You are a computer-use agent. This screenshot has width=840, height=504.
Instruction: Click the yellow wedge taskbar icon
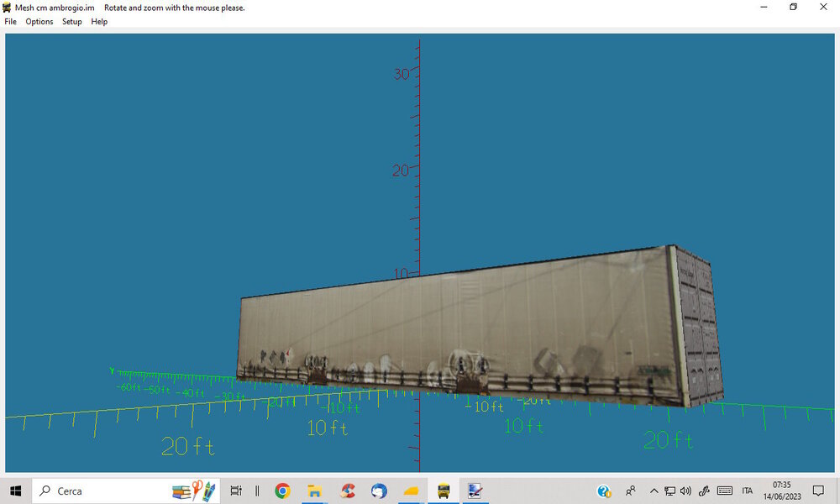click(411, 491)
